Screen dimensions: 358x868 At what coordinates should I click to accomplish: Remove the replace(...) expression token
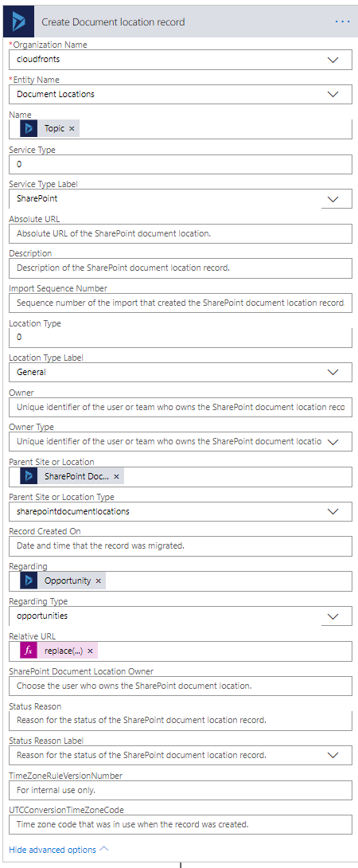click(x=90, y=651)
